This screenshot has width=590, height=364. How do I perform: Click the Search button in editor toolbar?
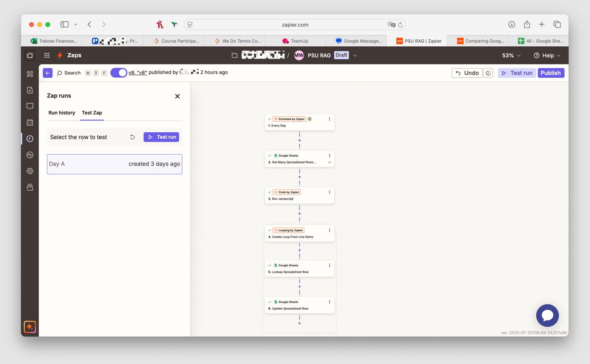pyautogui.click(x=69, y=73)
